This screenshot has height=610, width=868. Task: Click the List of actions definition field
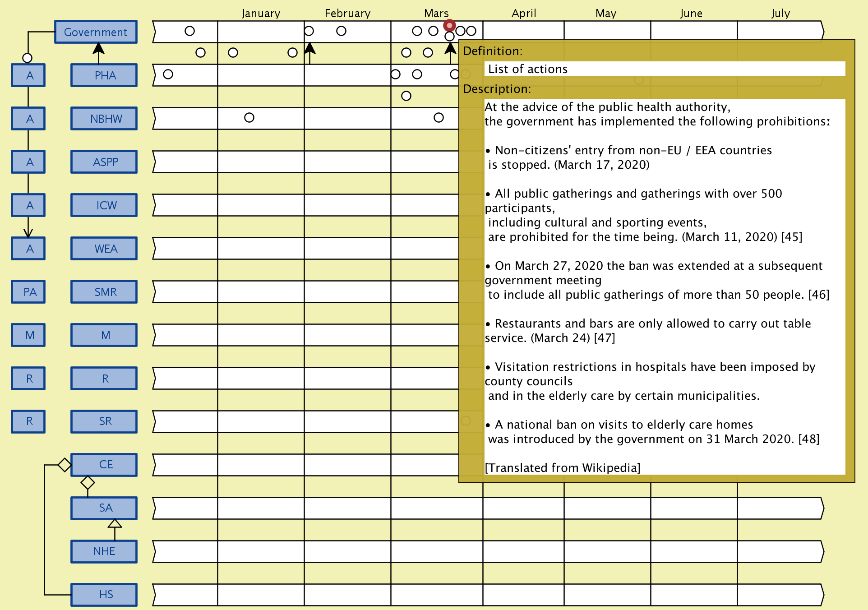pos(664,69)
